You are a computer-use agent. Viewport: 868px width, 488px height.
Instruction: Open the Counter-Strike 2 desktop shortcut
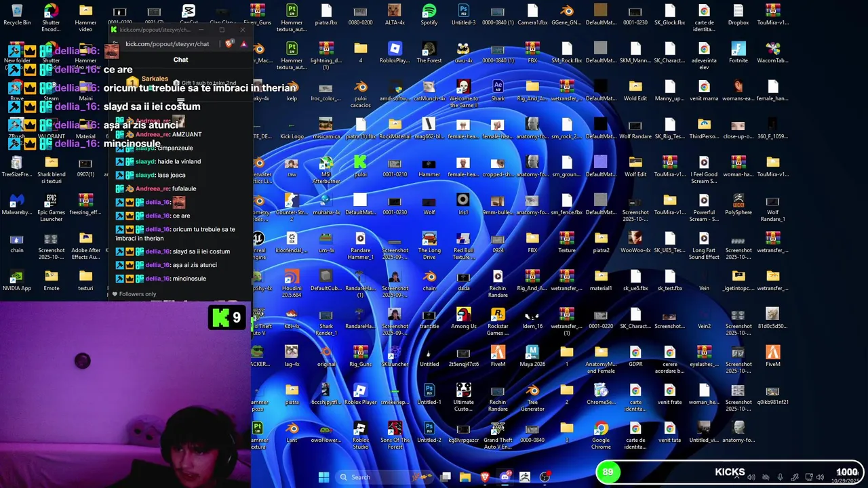[292, 208]
